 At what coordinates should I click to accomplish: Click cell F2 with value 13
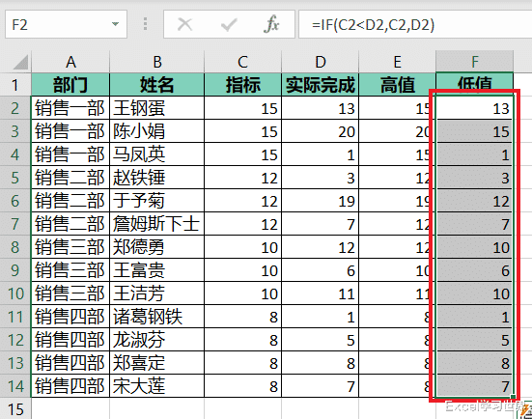click(x=475, y=108)
